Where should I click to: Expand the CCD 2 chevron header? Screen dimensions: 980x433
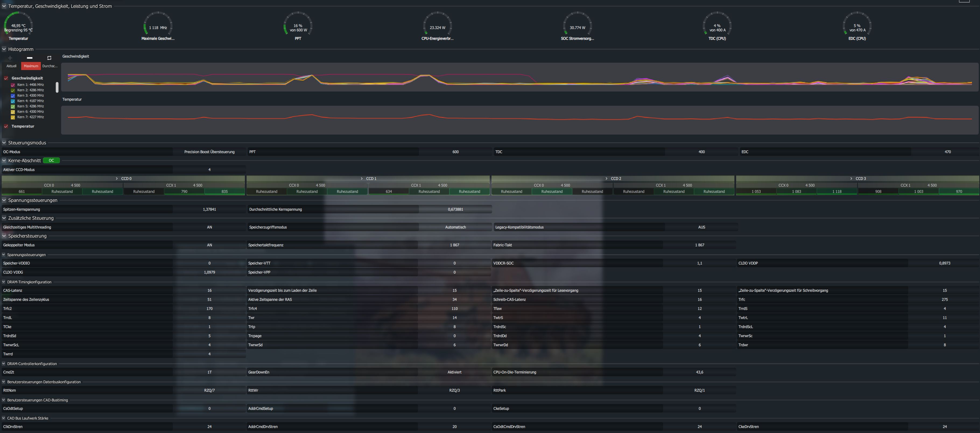click(x=606, y=178)
